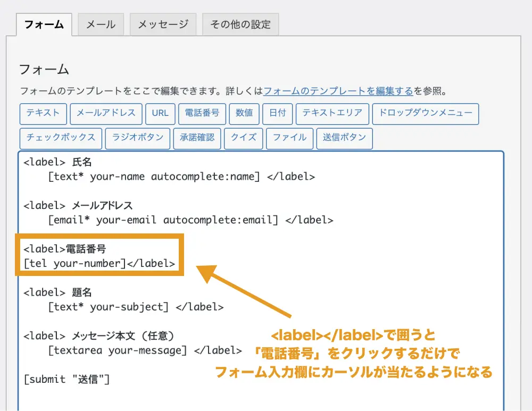
Task: Add a チェックボックス tag
Action: [x=61, y=138]
